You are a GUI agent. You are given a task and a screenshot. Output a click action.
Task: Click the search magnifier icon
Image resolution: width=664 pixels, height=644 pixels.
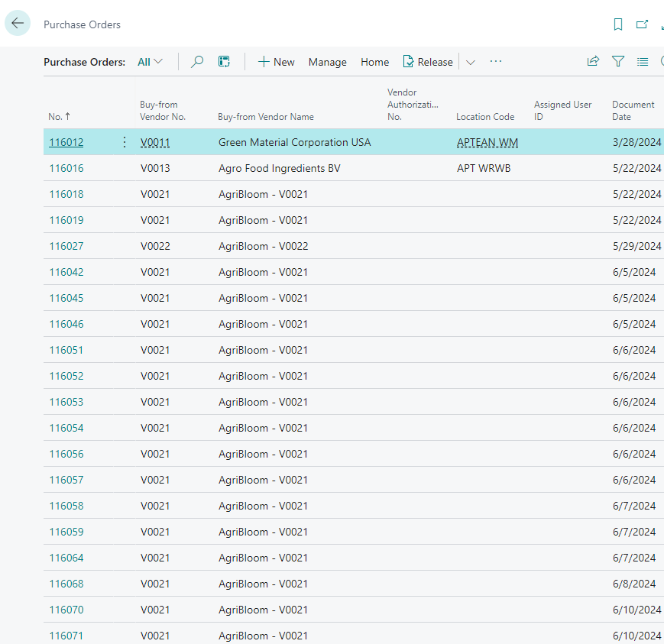click(x=197, y=62)
